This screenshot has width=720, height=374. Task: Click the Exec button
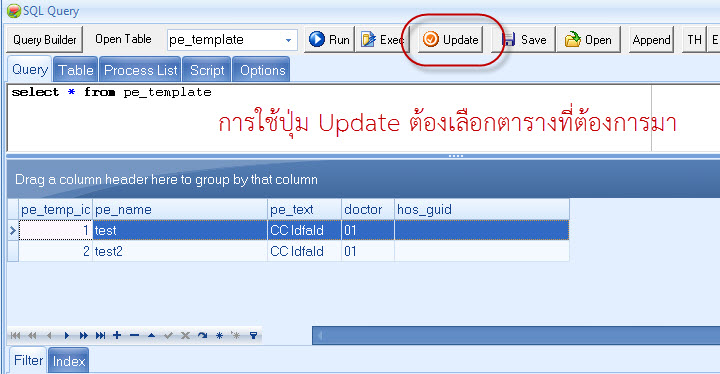pyautogui.click(x=381, y=40)
